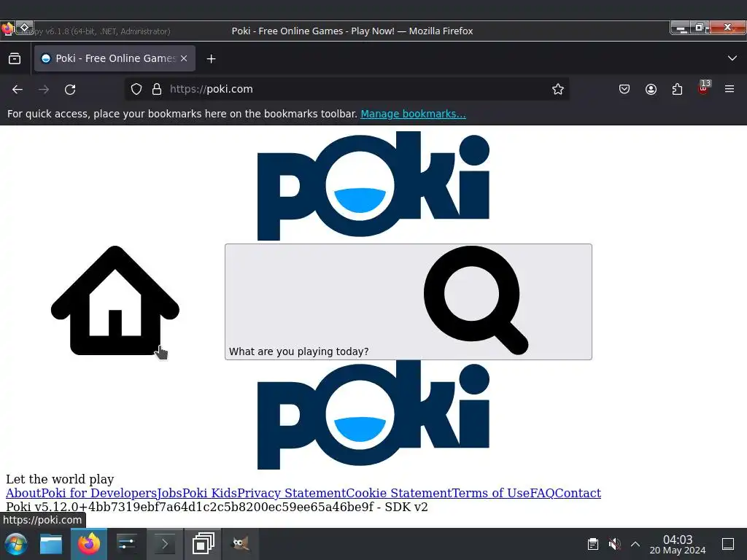
Task: Open the GIMP icon in the taskbar
Action: pos(241,544)
